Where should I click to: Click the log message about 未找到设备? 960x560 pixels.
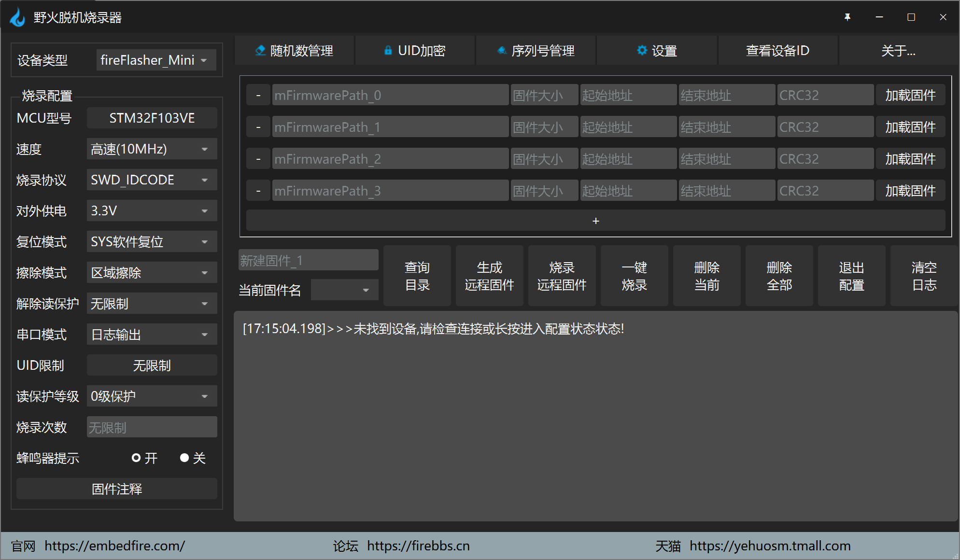(433, 329)
